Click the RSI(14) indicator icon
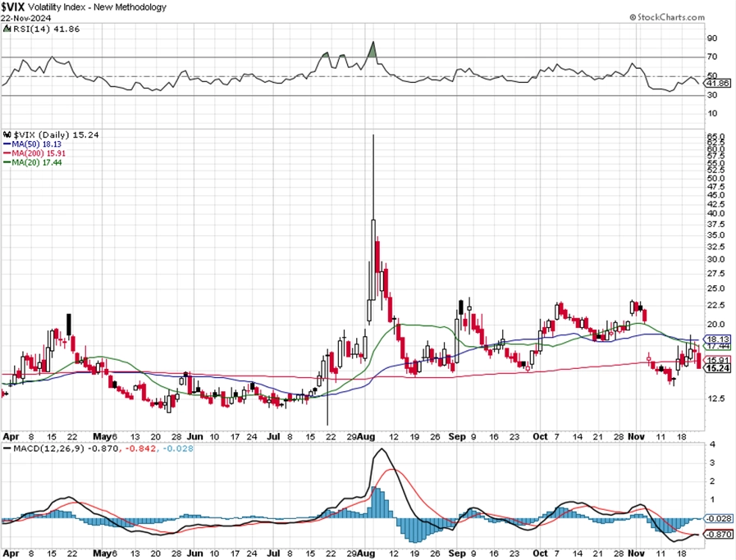Viewport: 736px width, 560px height. [7, 29]
